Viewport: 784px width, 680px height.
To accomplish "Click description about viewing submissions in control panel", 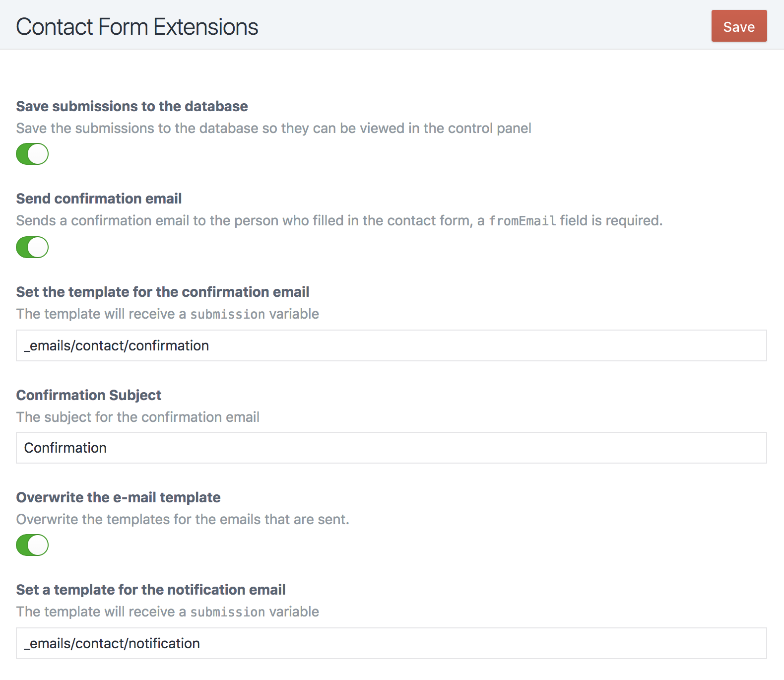I will click(273, 128).
